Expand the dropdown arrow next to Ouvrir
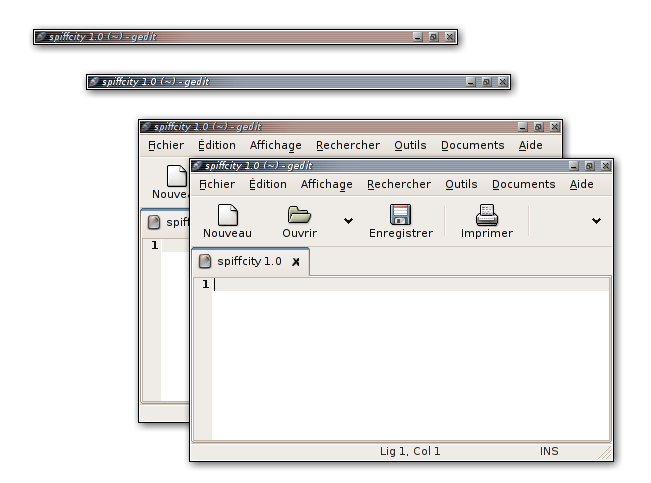This screenshot has height=483, width=651. click(348, 221)
